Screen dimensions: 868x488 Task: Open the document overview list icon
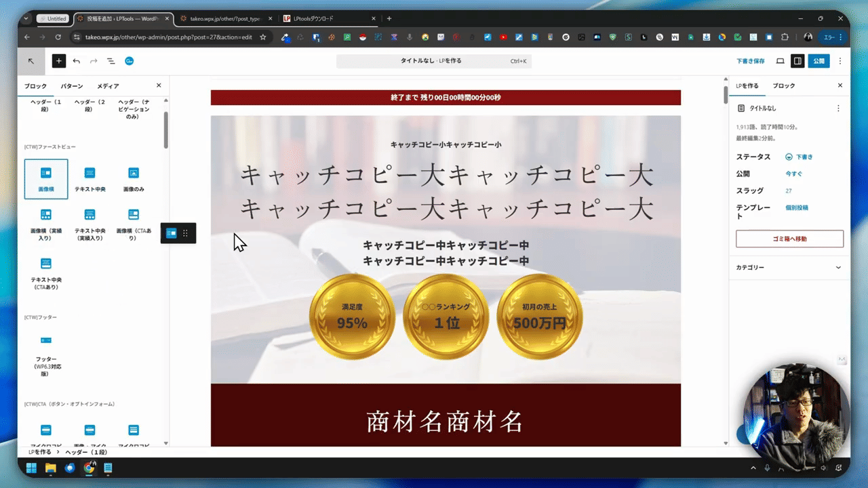pyautogui.click(x=111, y=61)
